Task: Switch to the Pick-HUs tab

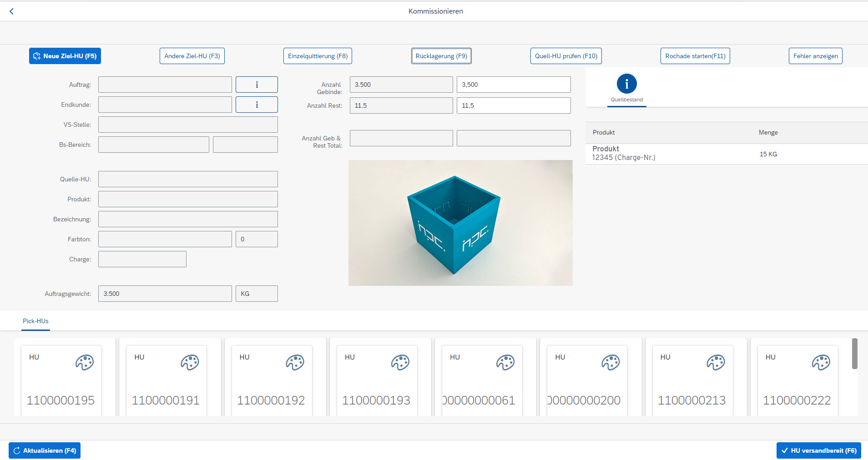Action: pos(35,321)
